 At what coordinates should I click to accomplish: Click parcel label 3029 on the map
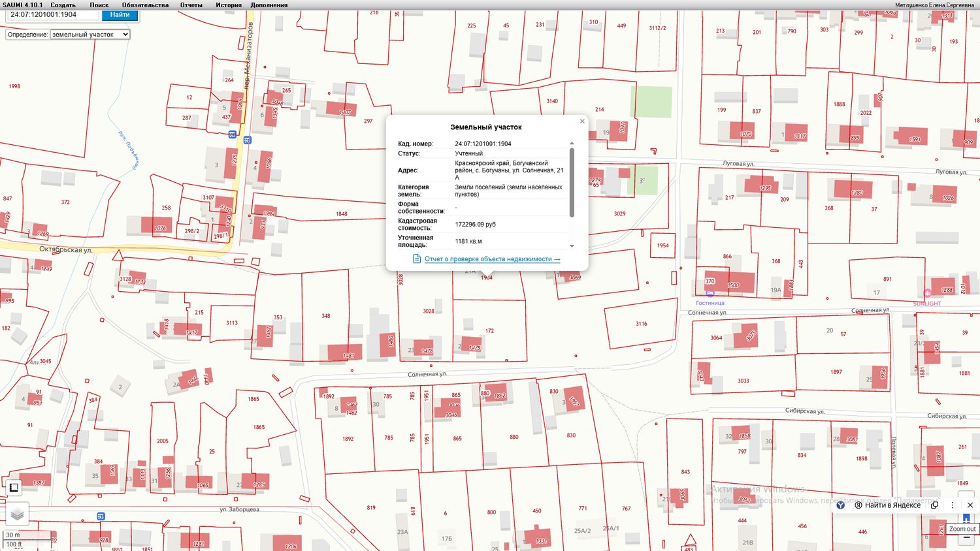pos(620,214)
